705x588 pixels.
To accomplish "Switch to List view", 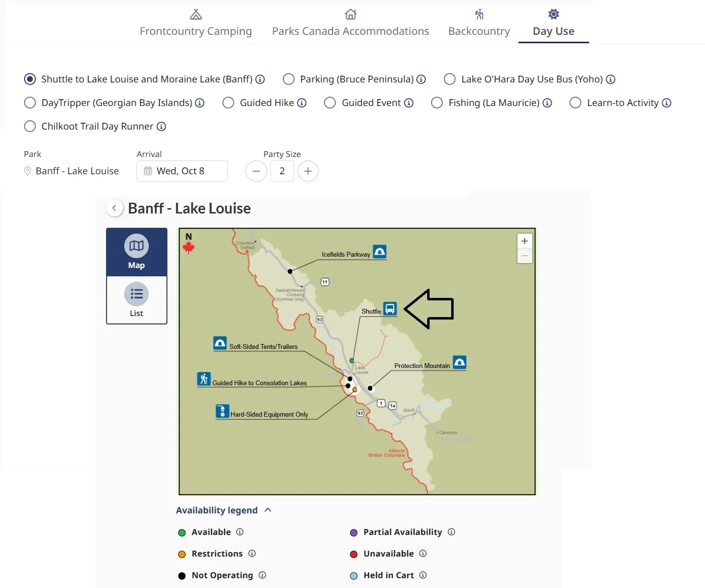I will [136, 300].
